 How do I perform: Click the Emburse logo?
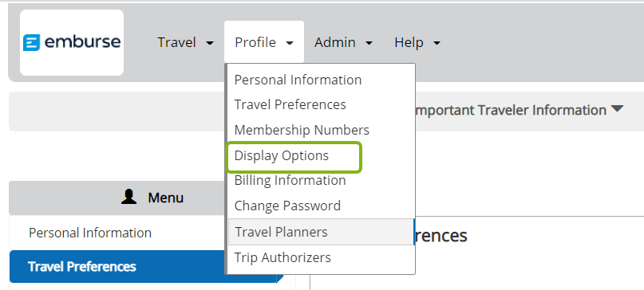click(72, 43)
